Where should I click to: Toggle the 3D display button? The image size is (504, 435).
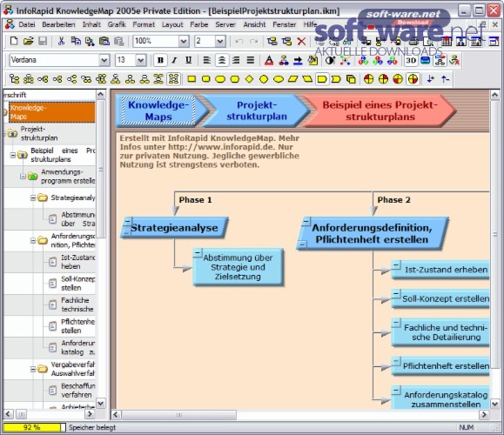pos(411,60)
